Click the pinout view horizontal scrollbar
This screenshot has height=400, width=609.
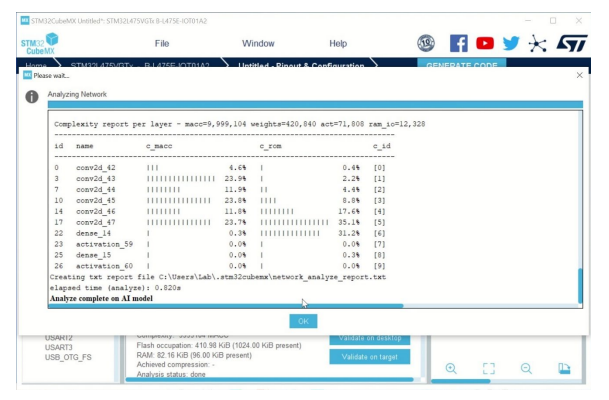(x=461, y=381)
